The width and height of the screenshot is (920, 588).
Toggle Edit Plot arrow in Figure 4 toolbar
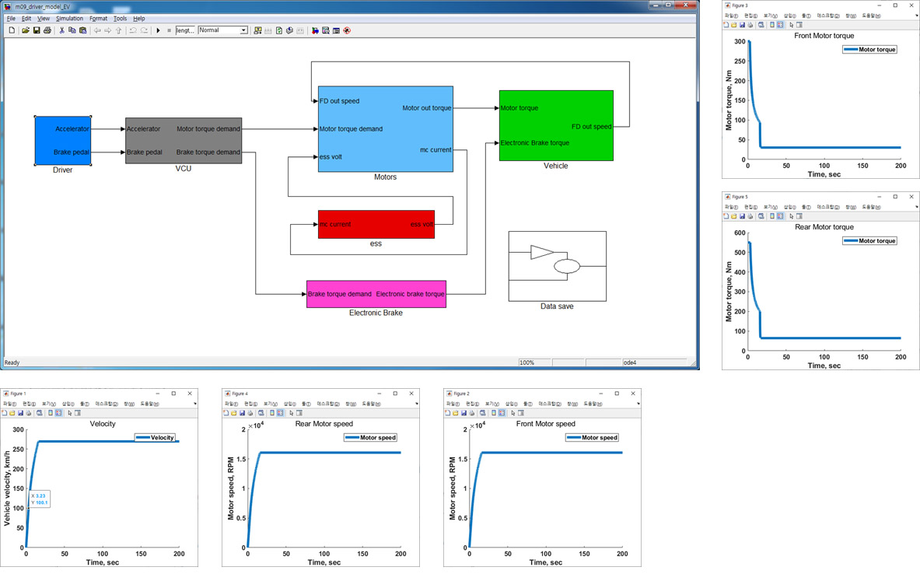(x=291, y=413)
